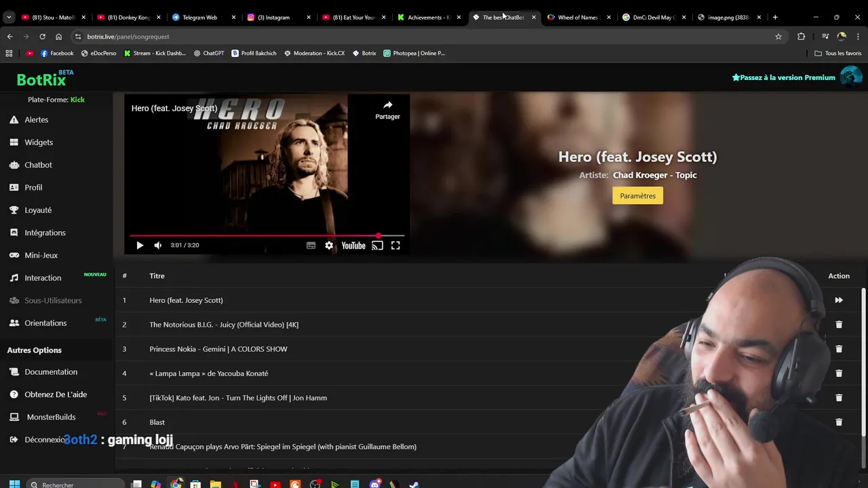
Task: Select the Princess Nokia Gemini row title
Action: [218, 349]
